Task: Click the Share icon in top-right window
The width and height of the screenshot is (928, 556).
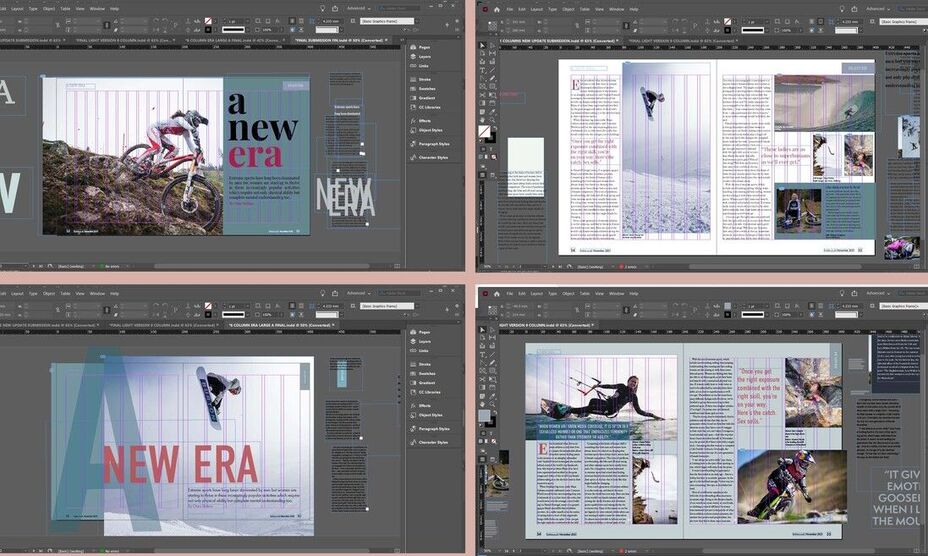Action: (855, 9)
